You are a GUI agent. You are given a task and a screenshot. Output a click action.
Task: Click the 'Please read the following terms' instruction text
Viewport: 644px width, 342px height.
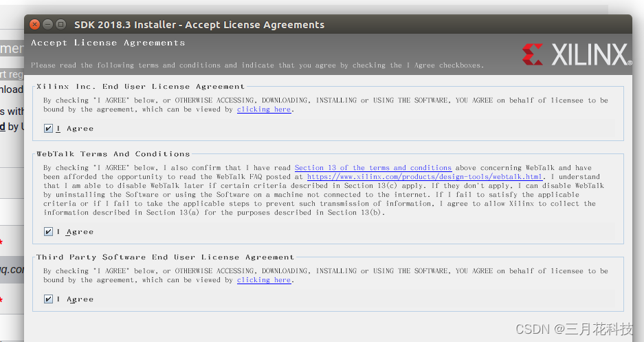coord(257,65)
